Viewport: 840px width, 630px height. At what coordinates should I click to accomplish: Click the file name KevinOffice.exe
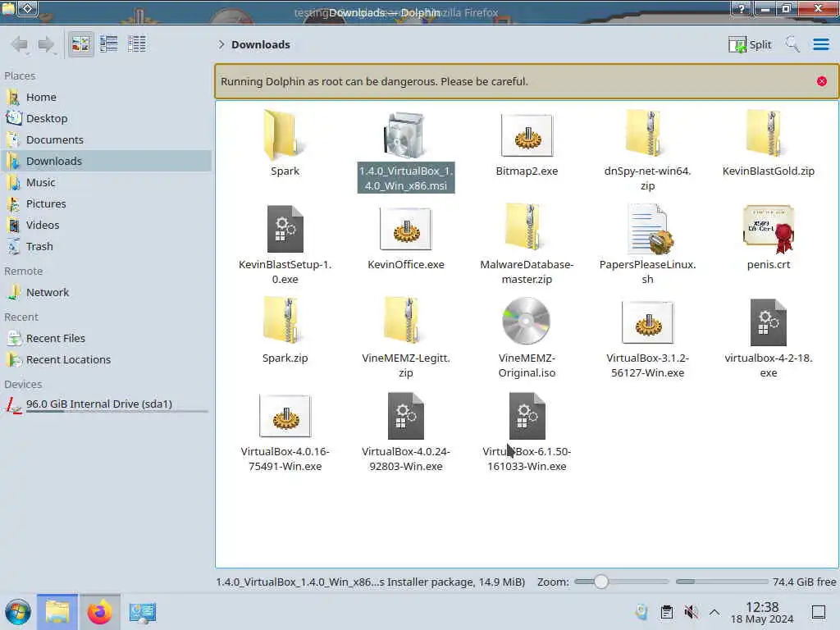405,265
